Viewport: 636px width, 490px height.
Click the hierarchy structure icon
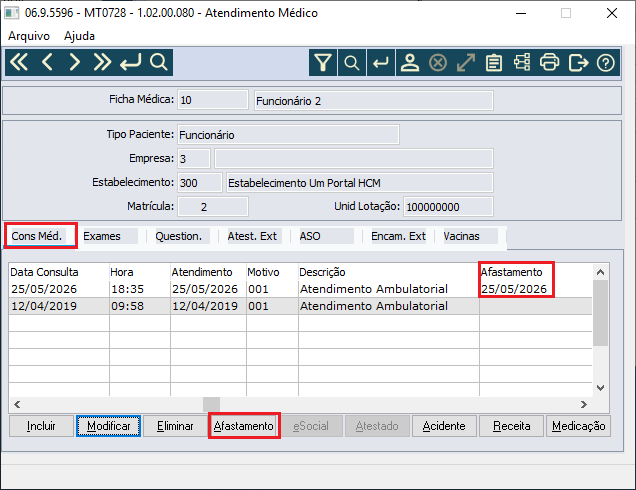click(522, 63)
